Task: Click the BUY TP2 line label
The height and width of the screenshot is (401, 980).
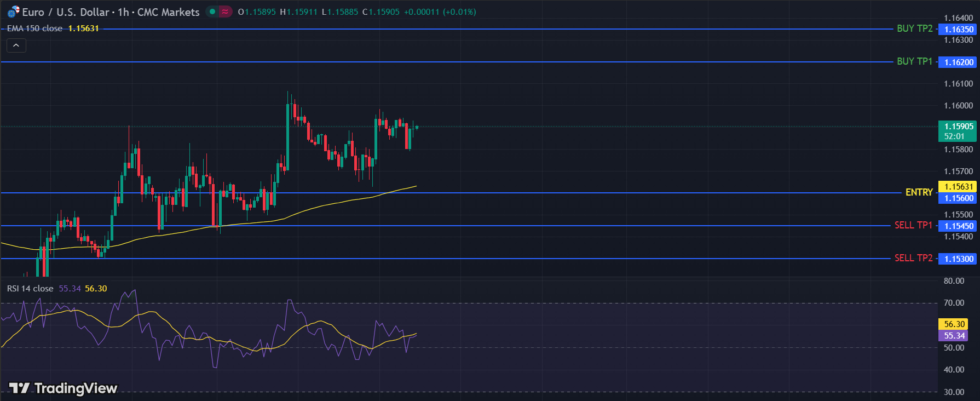Action: pyautogui.click(x=914, y=28)
